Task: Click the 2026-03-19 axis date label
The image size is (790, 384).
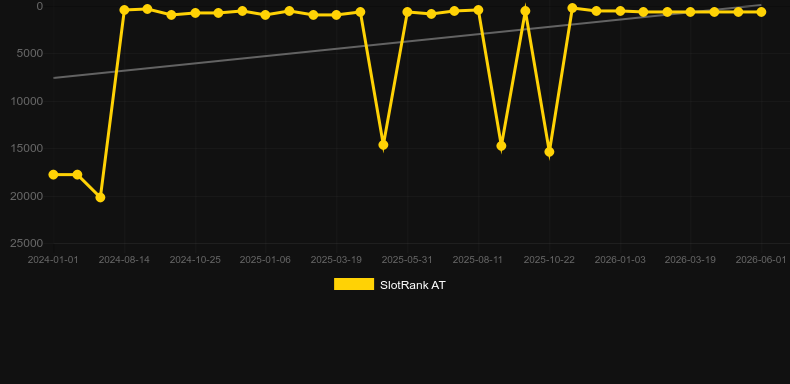Action: pos(690,260)
